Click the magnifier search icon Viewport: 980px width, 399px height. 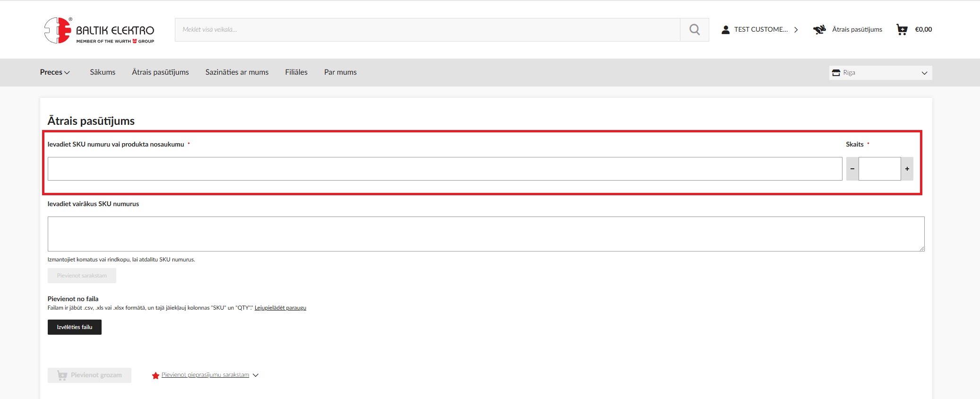[694, 30]
